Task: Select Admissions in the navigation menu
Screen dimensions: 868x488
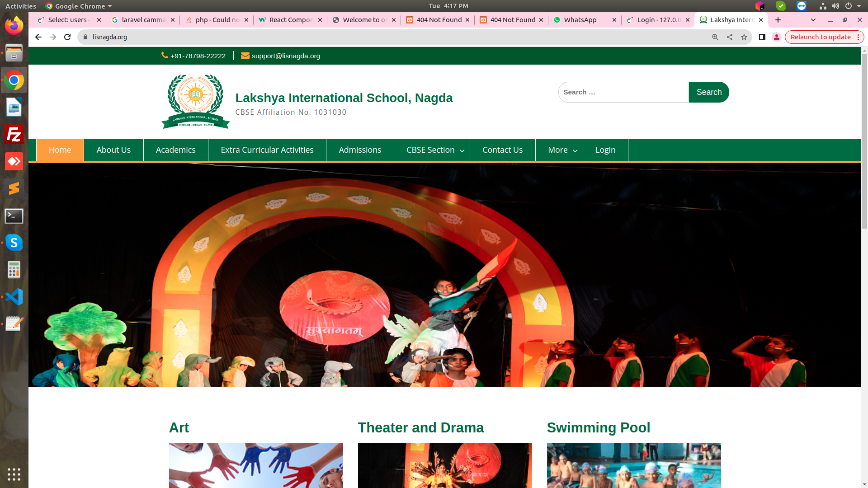Action: [360, 150]
